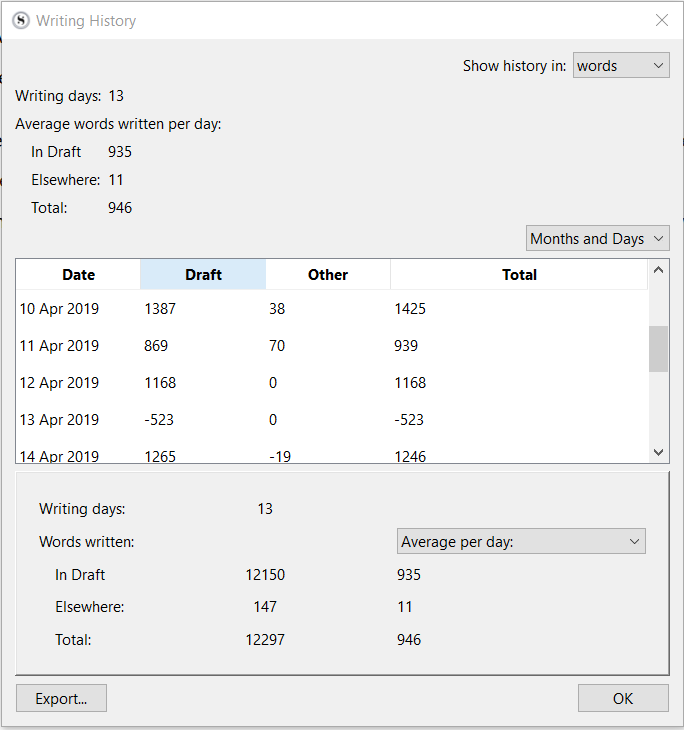684x730 pixels.
Task: Click the Draft column header
Action: pos(203,275)
